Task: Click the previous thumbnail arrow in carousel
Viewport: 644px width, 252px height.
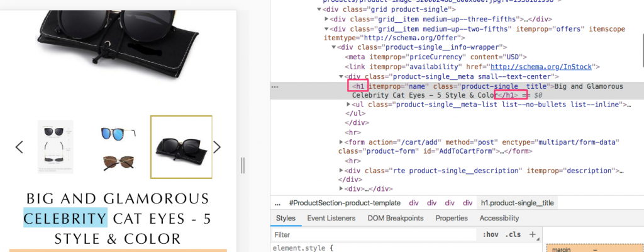Action: [x=19, y=147]
